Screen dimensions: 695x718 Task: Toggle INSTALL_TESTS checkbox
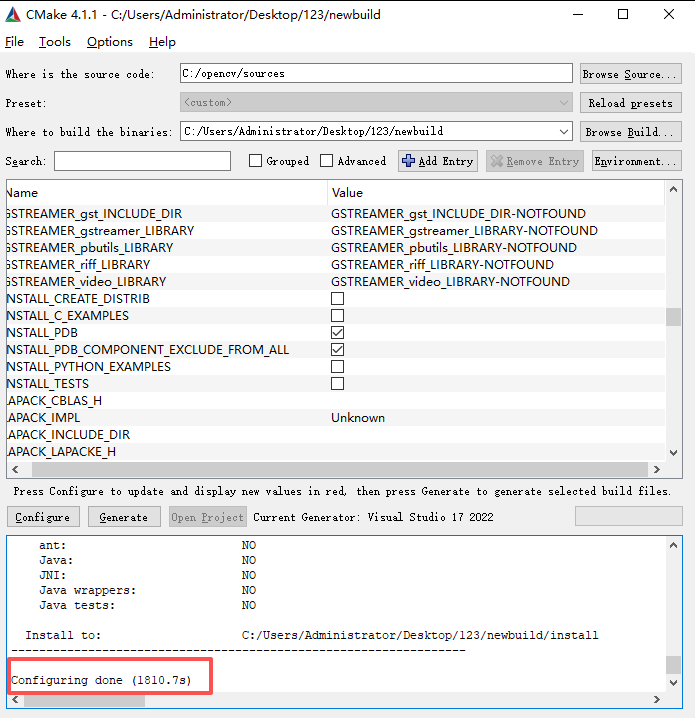pos(337,383)
